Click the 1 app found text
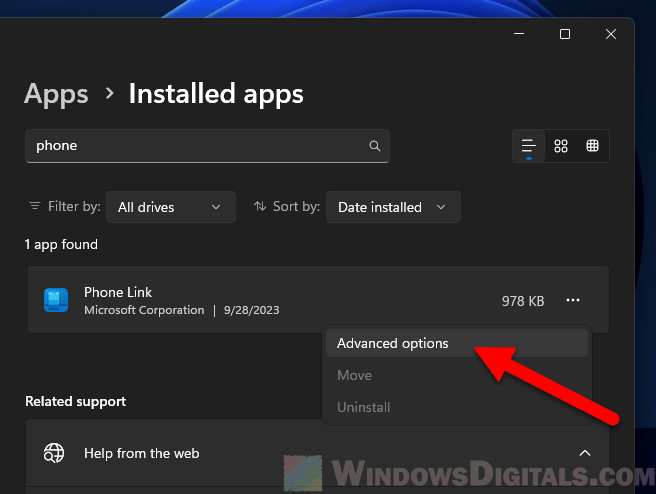The image size is (656, 494). [61, 244]
